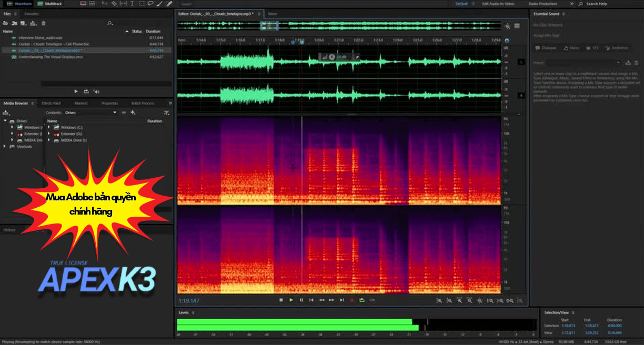The image size is (644, 345).
Task: Switch to the Mixer tab
Action: coord(273,13)
